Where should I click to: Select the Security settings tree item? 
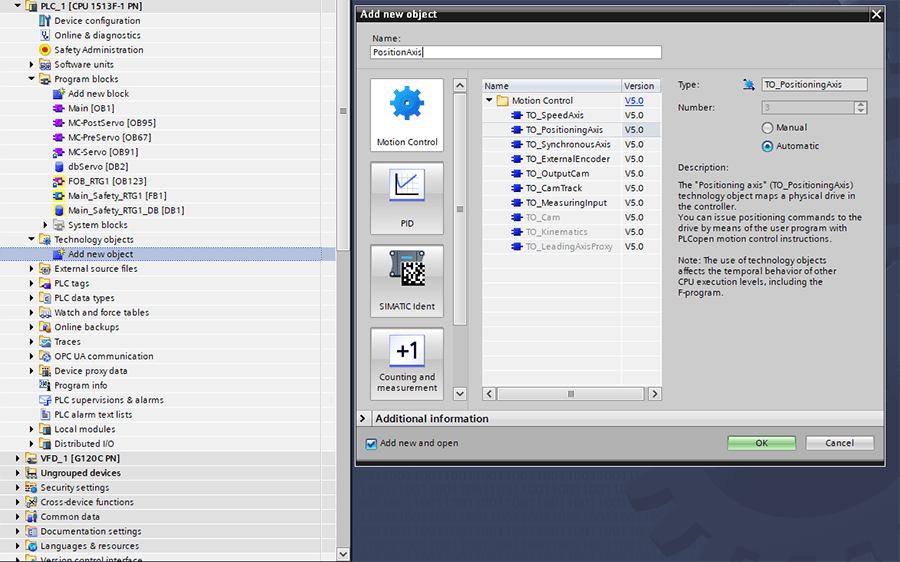[x=75, y=487]
